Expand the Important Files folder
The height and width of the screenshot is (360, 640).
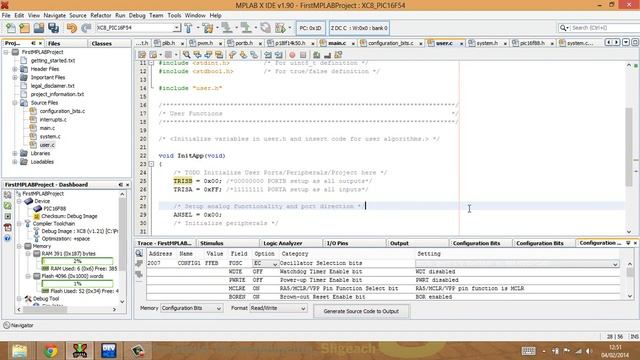click(15, 78)
